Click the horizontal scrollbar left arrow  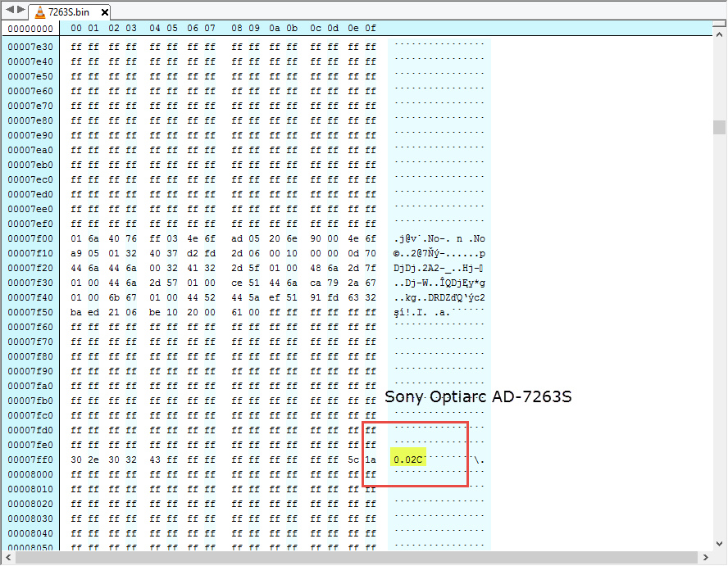pyautogui.click(x=8, y=557)
